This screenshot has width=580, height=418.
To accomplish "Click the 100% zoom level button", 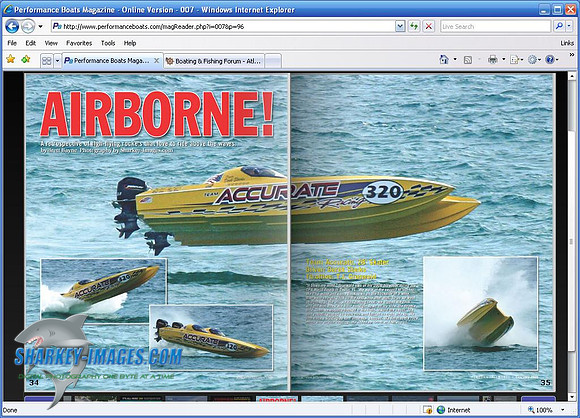I will click(540, 410).
